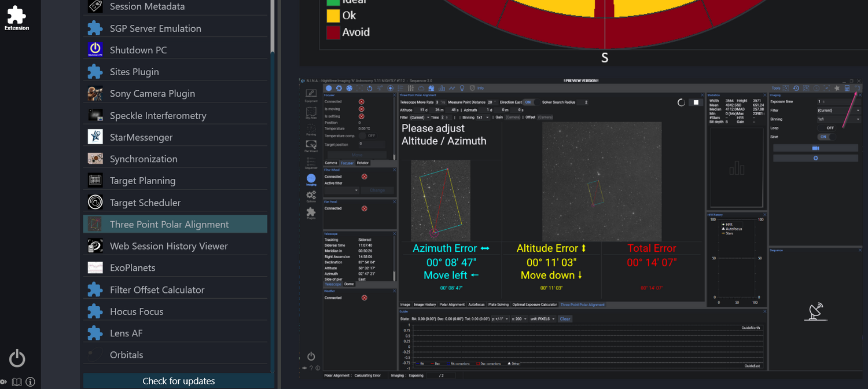Open the Binning dropdown in the Imaging panel

[838, 119]
